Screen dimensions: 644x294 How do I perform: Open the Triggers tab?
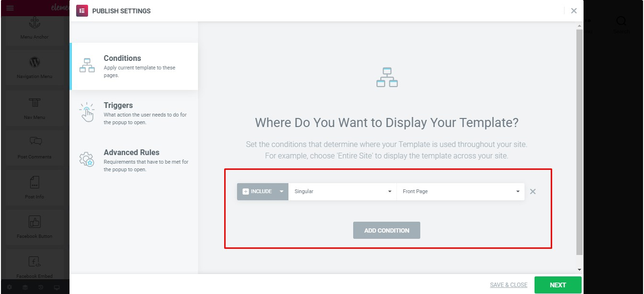[x=134, y=114]
